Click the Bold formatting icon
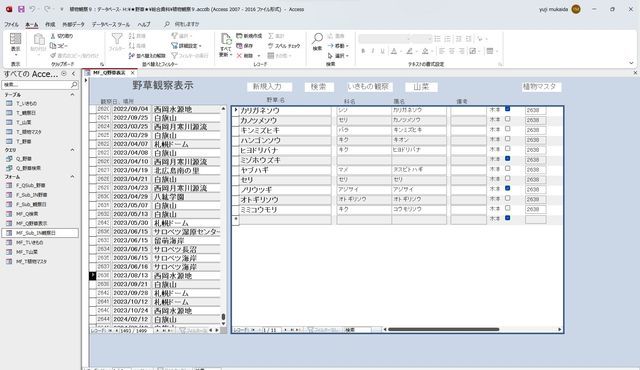The height and width of the screenshot is (370, 640). [363, 51]
